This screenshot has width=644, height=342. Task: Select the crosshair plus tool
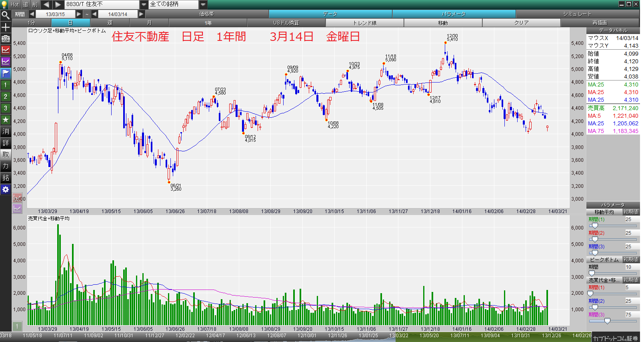6,27
